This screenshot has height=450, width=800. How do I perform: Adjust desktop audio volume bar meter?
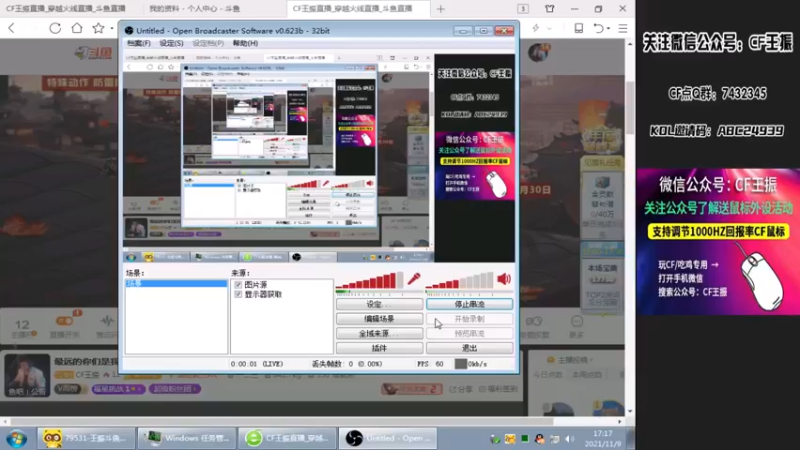tap(460, 280)
